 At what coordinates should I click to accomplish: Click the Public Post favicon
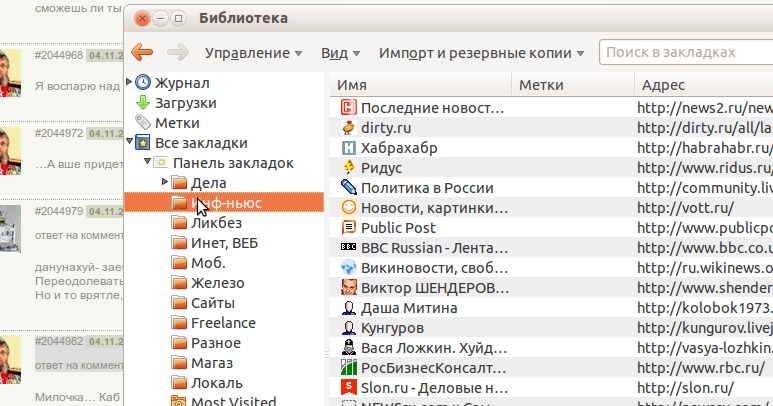pos(349,227)
